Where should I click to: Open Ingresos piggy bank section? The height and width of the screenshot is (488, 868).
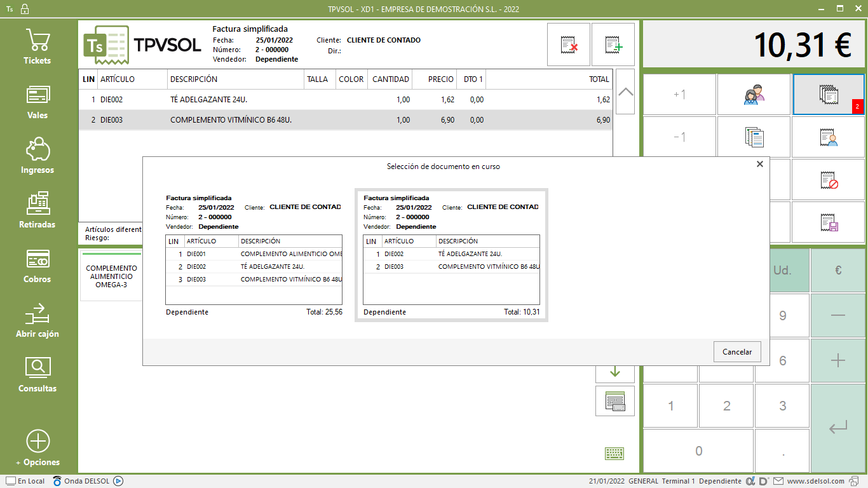point(37,156)
